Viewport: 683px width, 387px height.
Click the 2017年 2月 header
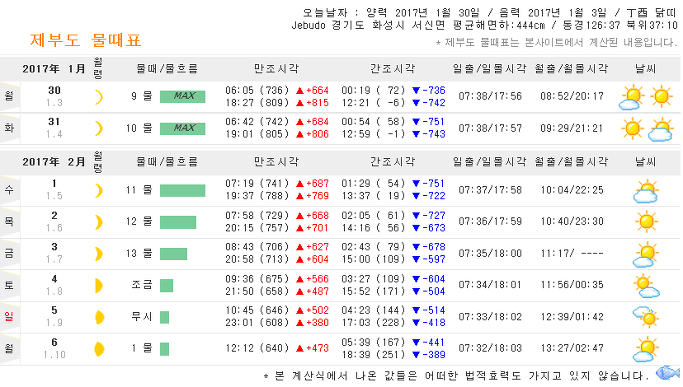[x=54, y=162]
